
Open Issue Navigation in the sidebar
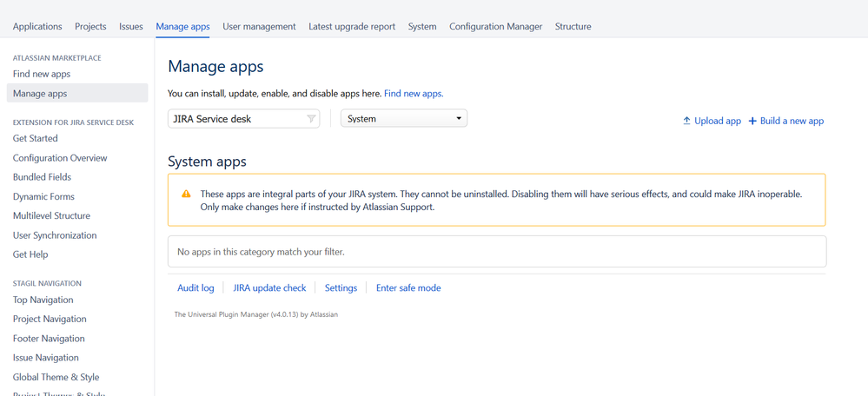(x=46, y=358)
